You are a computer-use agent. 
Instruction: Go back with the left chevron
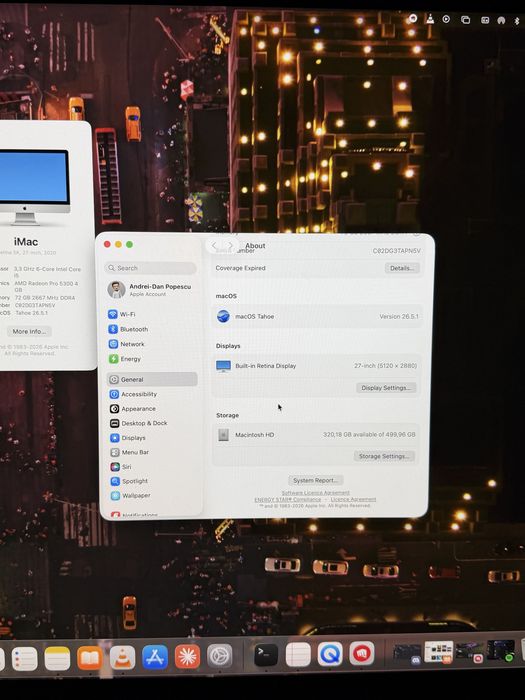tap(214, 245)
